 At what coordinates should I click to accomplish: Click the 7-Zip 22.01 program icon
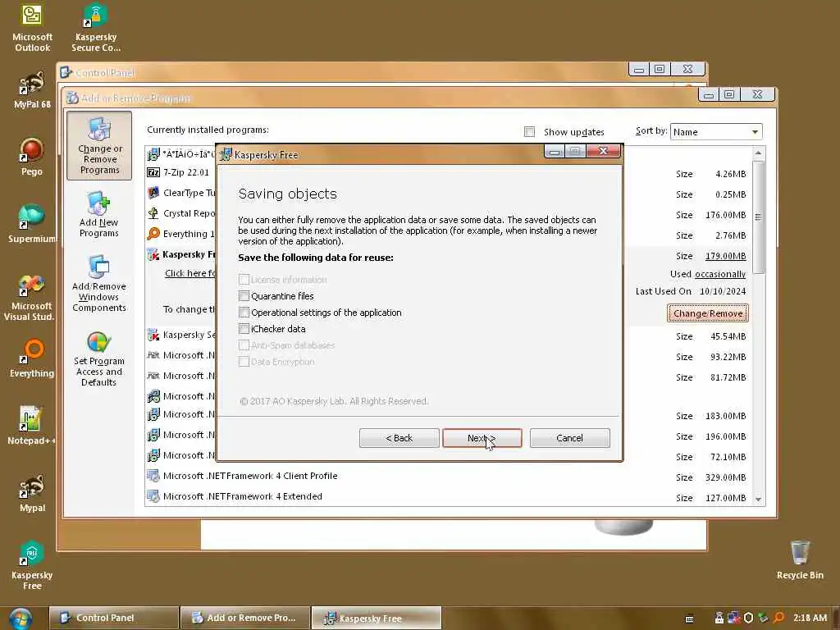pyautogui.click(x=153, y=172)
